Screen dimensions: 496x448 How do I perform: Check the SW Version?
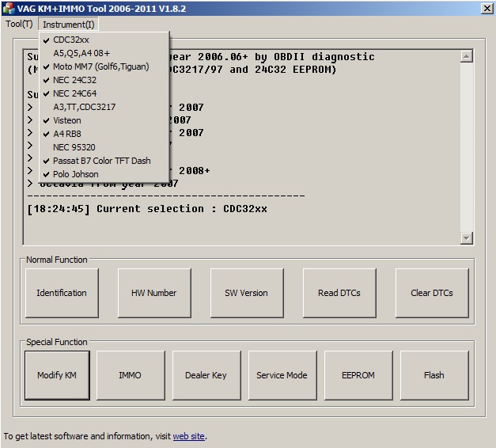click(x=247, y=293)
